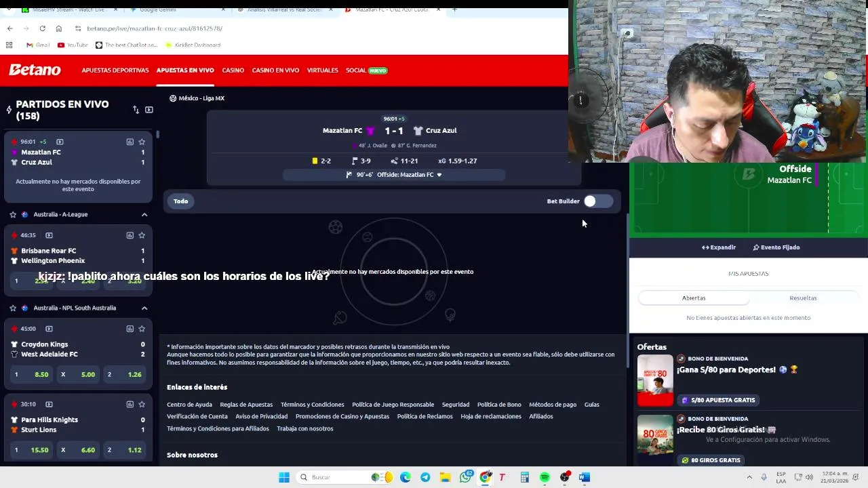Click the México Liga MX football icon
868x488 pixels.
173,98
